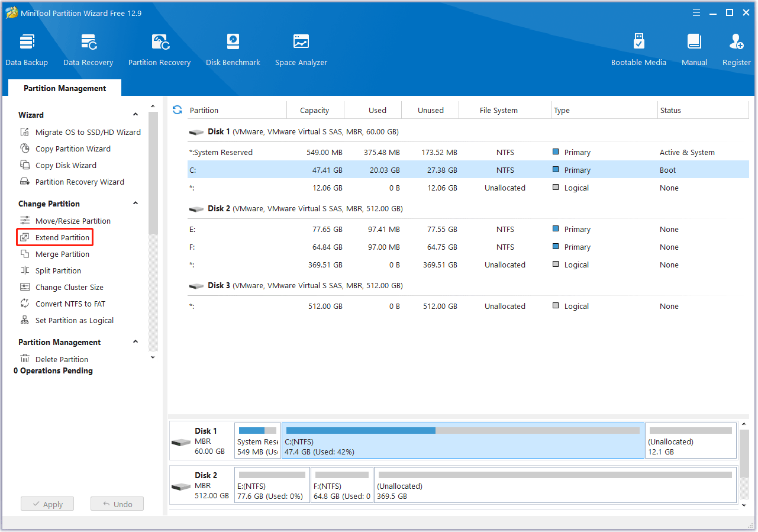Screen dimensions: 758x532
Task: Collapse the Change Partition section
Action: [x=136, y=204]
